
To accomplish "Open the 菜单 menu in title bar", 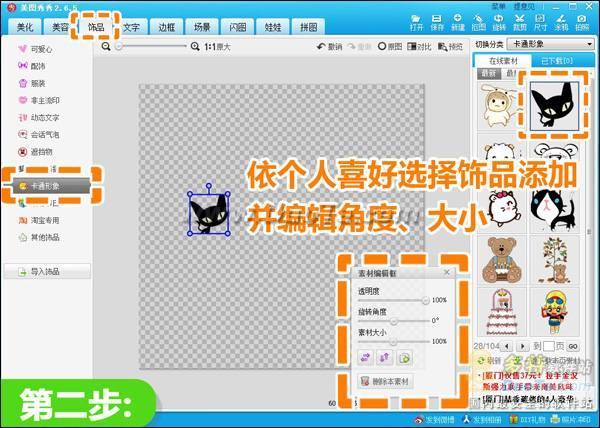I will click(499, 7).
